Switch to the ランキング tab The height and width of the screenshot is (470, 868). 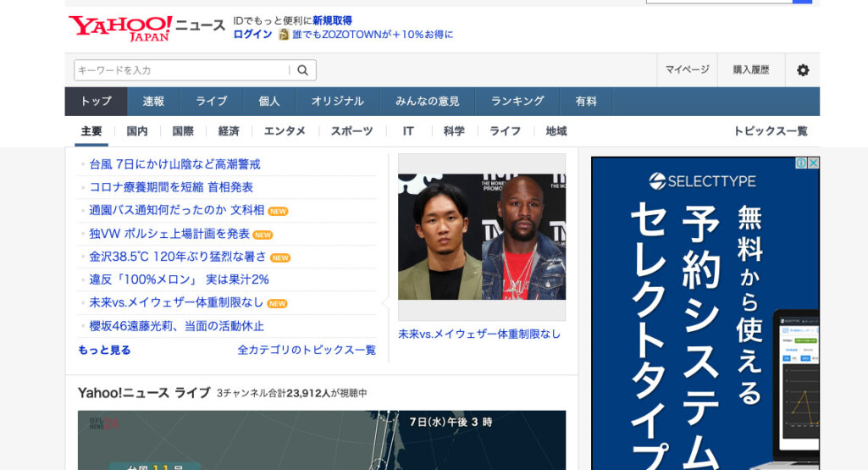coord(517,102)
